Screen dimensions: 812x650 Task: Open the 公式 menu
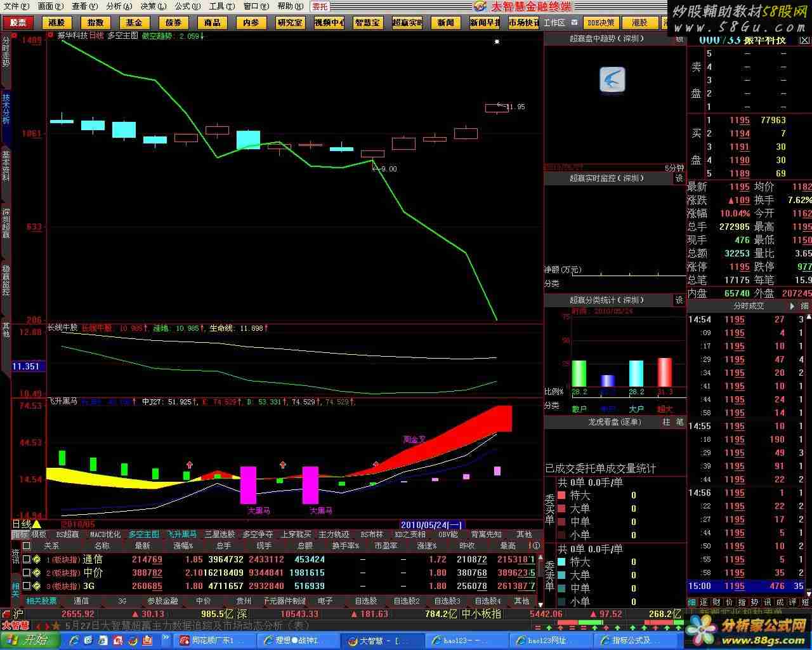pyautogui.click(x=187, y=6)
